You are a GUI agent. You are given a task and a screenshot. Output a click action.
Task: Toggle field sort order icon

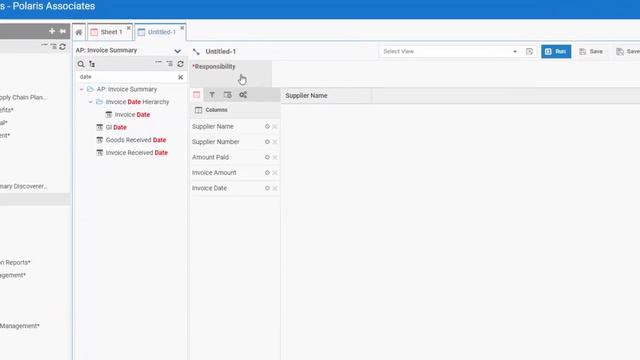point(92,64)
